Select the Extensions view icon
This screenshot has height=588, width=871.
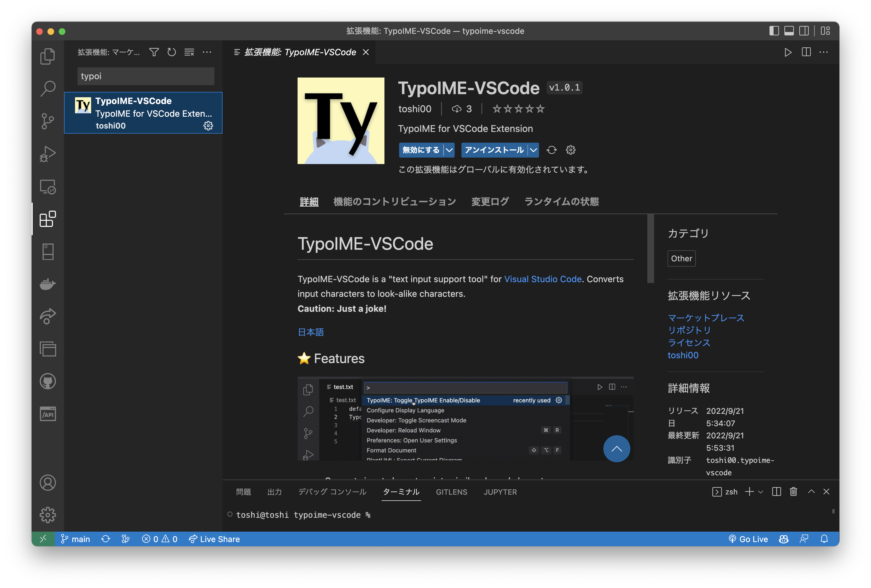coord(48,219)
